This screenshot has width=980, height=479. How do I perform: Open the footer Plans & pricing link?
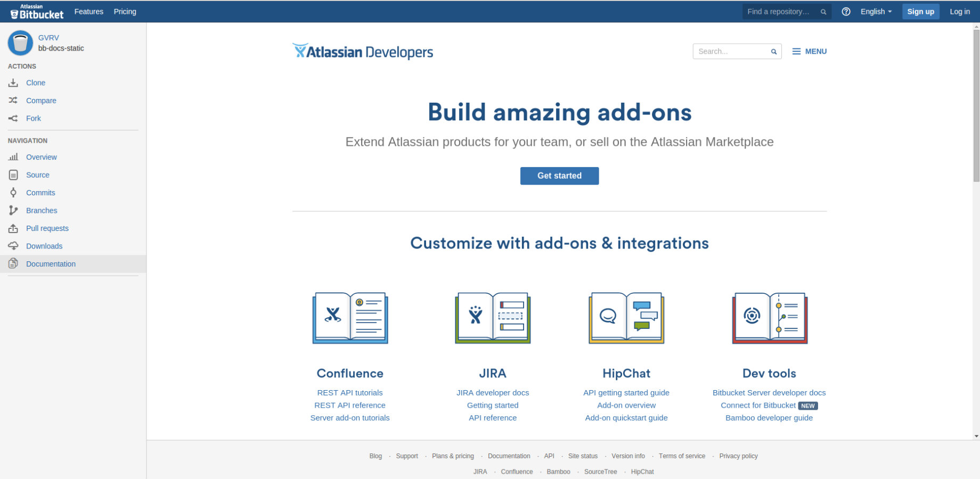[x=453, y=456]
